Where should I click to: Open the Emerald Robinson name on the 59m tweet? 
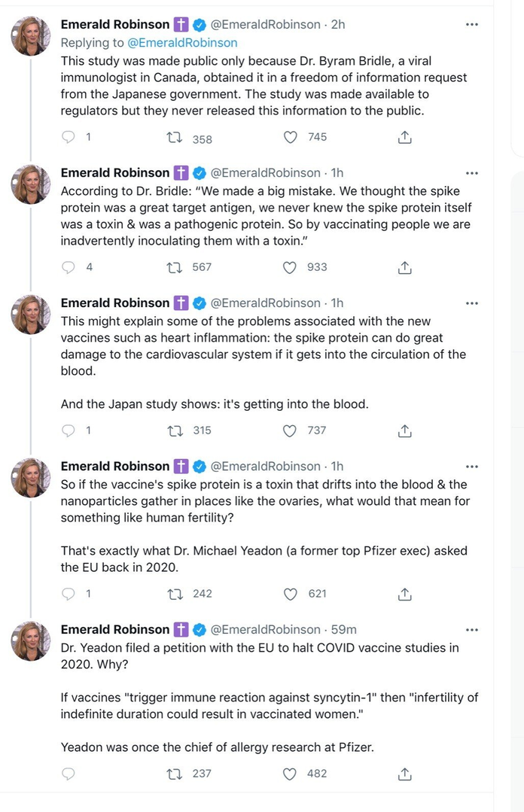click(114, 629)
